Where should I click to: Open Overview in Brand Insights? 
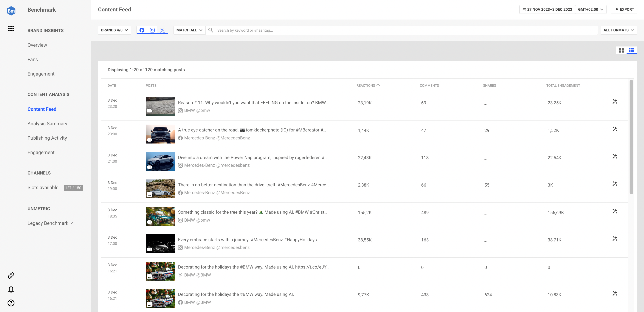pos(37,45)
